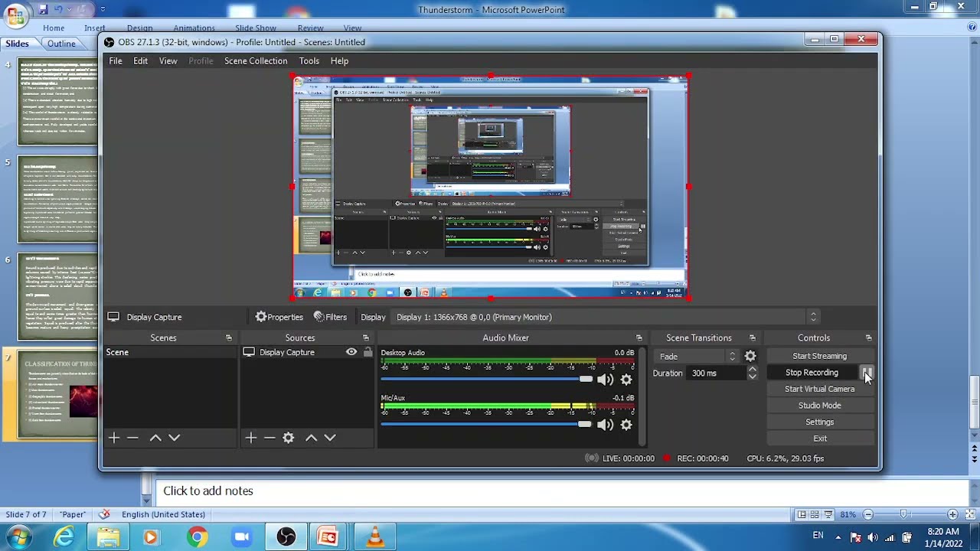The width and height of the screenshot is (980, 551).
Task: Open Windows Media Player from taskbar
Action: [x=151, y=537]
